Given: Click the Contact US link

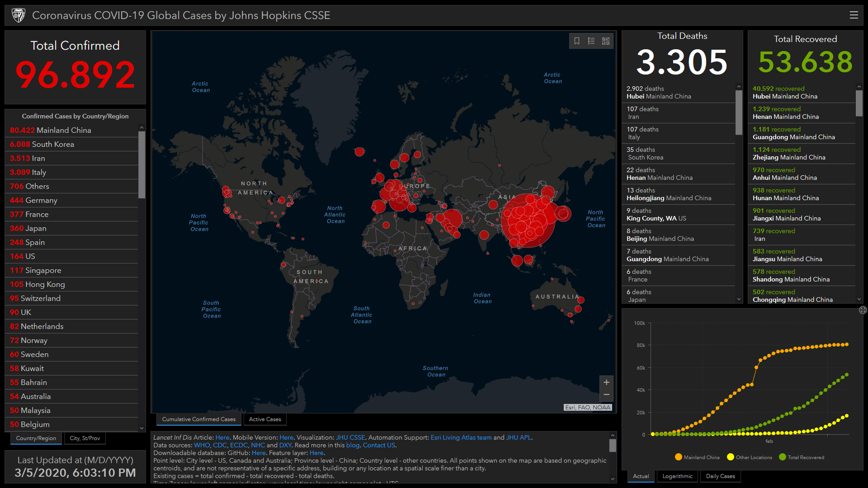Looking at the screenshot, I should click(x=379, y=445).
